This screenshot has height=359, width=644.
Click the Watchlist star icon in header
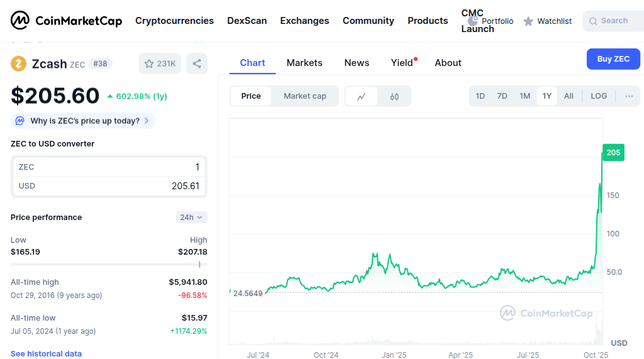click(528, 21)
